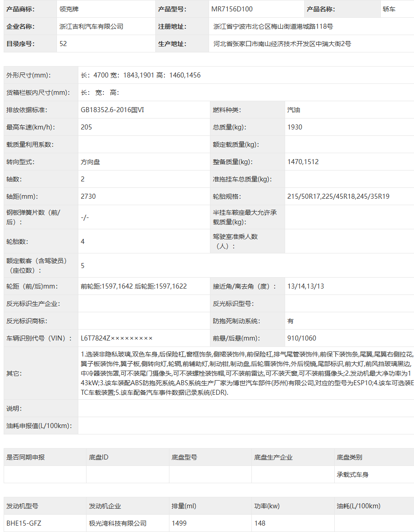Click the 注册地址 label
Image resolution: width=414 pixels, height=532 pixels.
coord(172,26)
